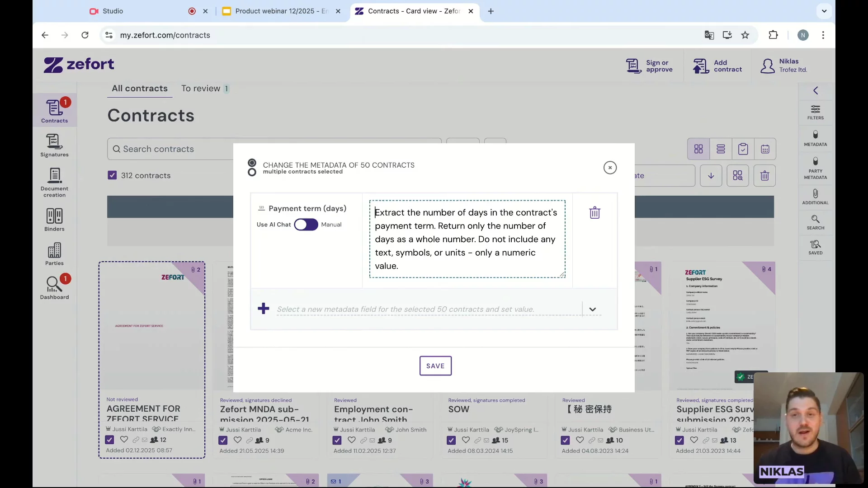Expand the new metadata field dropdown

coord(592,310)
